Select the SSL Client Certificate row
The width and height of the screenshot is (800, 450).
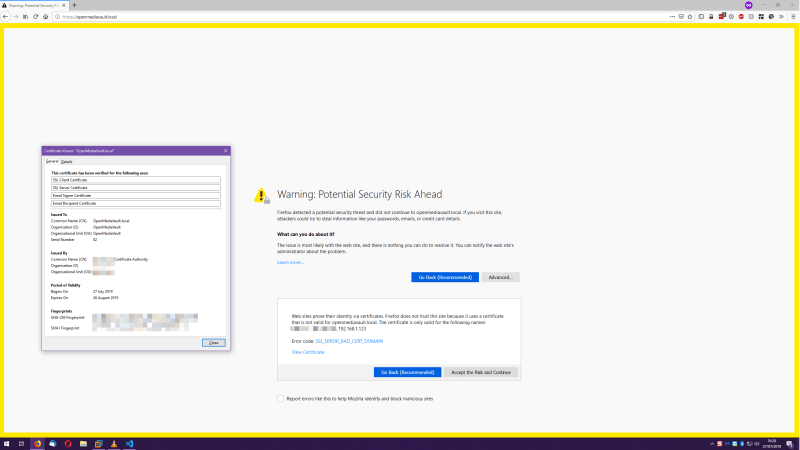(136, 180)
